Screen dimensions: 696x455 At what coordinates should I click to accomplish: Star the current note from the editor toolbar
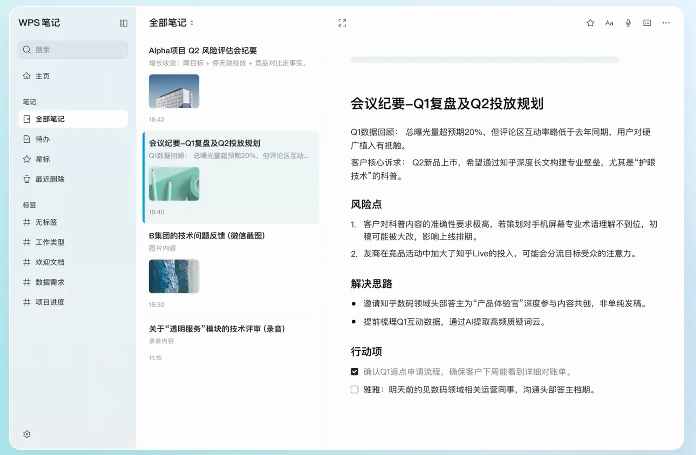[x=590, y=23]
